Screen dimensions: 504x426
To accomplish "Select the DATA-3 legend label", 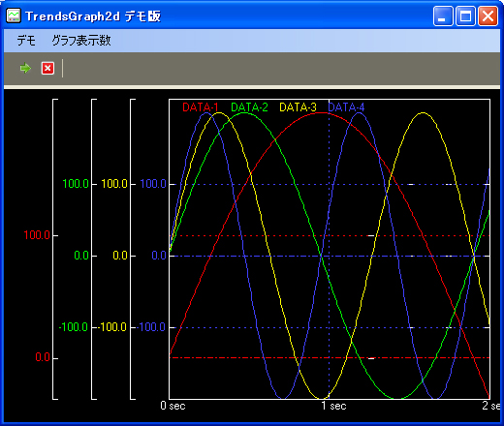I will 298,107.
